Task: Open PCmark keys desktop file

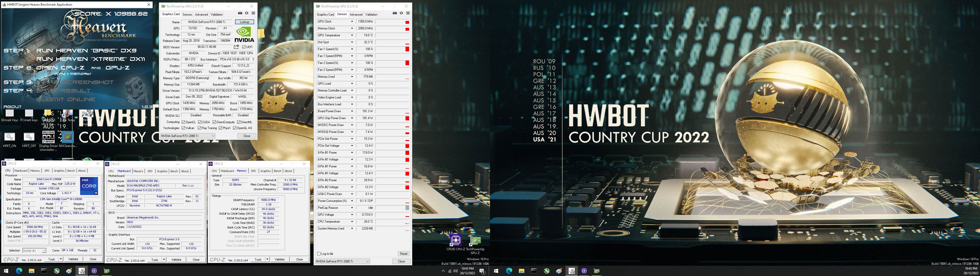Action: coord(29,116)
